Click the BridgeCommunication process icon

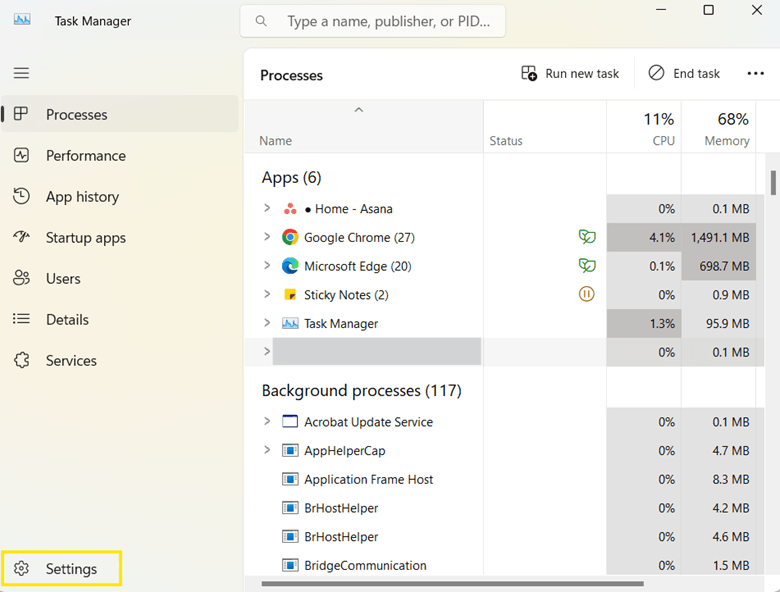pyautogui.click(x=290, y=565)
